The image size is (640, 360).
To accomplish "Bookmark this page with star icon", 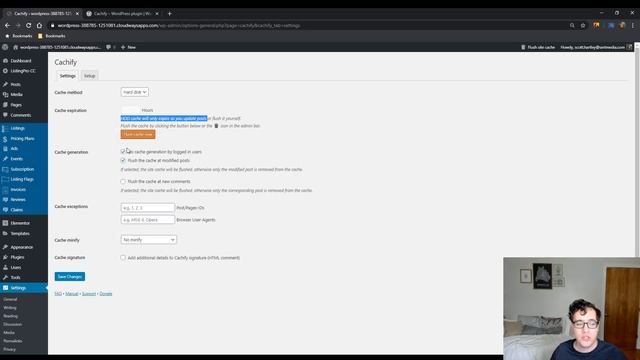I will (x=583, y=25).
